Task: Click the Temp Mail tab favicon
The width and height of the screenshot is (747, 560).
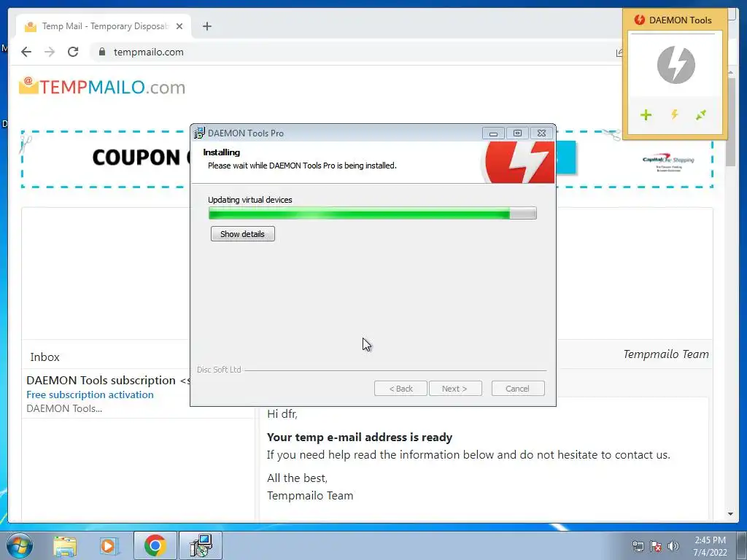Action: (31, 26)
